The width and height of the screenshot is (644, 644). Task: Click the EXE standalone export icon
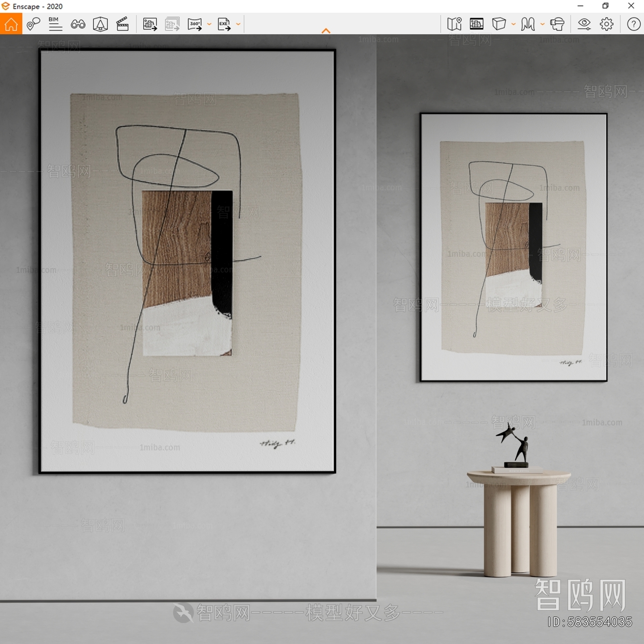[x=224, y=24]
